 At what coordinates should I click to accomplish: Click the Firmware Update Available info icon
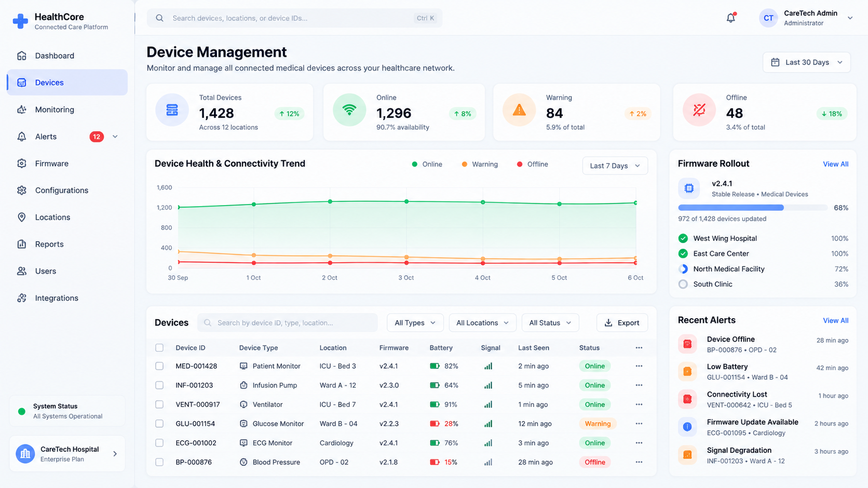coord(687,427)
